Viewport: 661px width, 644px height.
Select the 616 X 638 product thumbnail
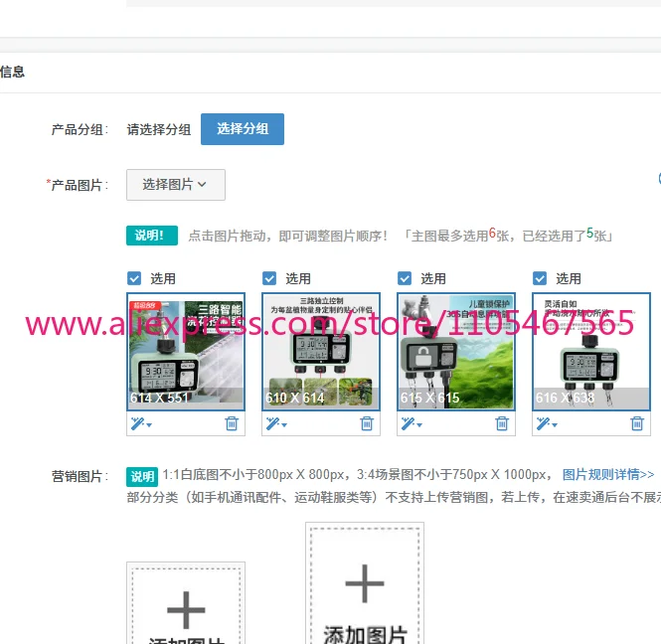(591, 352)
